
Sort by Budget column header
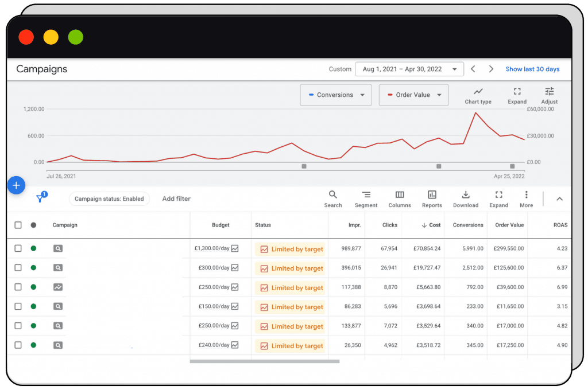tap(220, 225)
